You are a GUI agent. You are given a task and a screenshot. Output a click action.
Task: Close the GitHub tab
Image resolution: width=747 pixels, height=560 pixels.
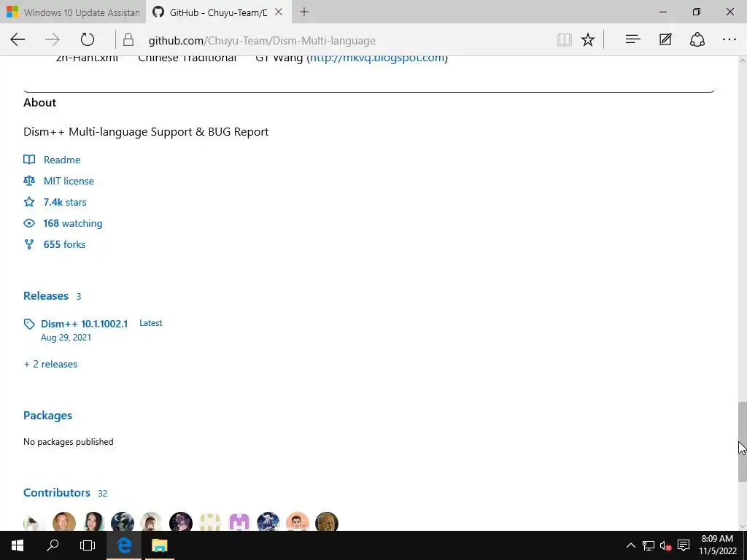[x=279, y=12]
